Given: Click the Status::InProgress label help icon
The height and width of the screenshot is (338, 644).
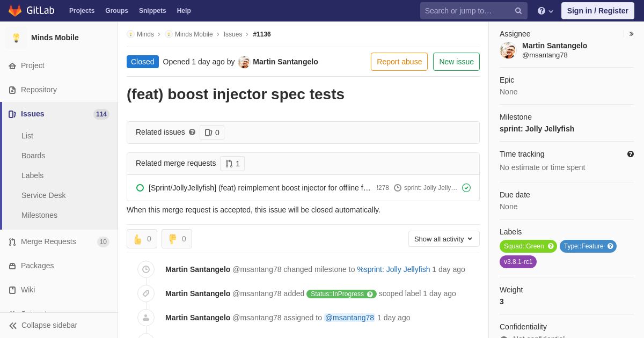Looking at the screenshot, I should [x=370, y=294].
